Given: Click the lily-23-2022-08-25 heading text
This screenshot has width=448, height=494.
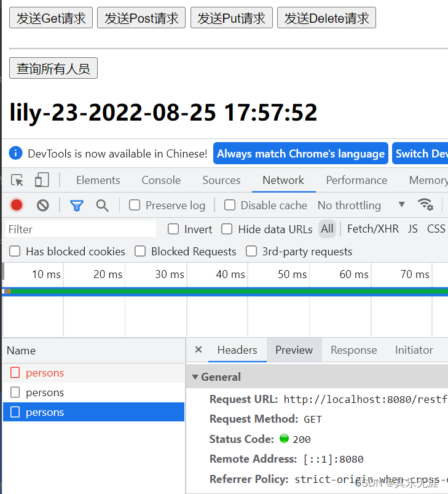Looking at the screenshot, I should (x=163, y=112).
